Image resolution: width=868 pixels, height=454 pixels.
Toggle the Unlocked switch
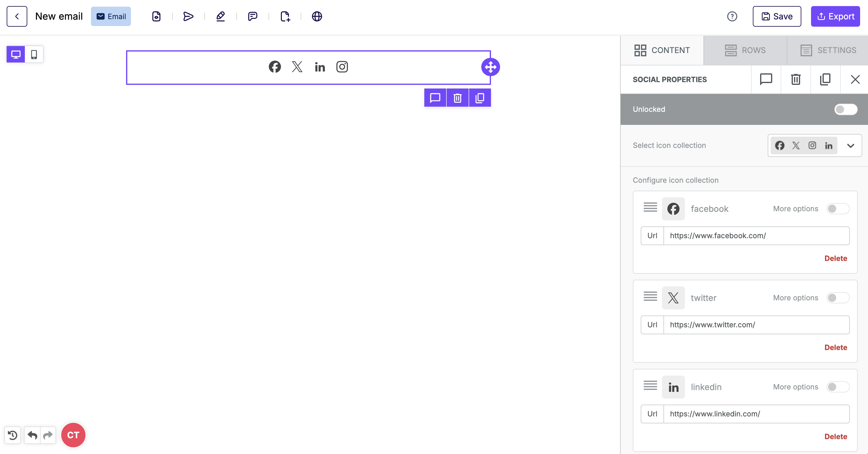[846, 109]
